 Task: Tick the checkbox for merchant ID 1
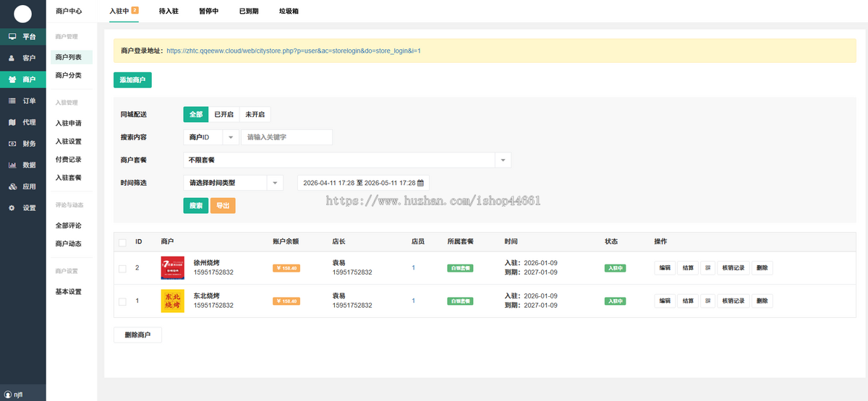click(x=122, y=301)
